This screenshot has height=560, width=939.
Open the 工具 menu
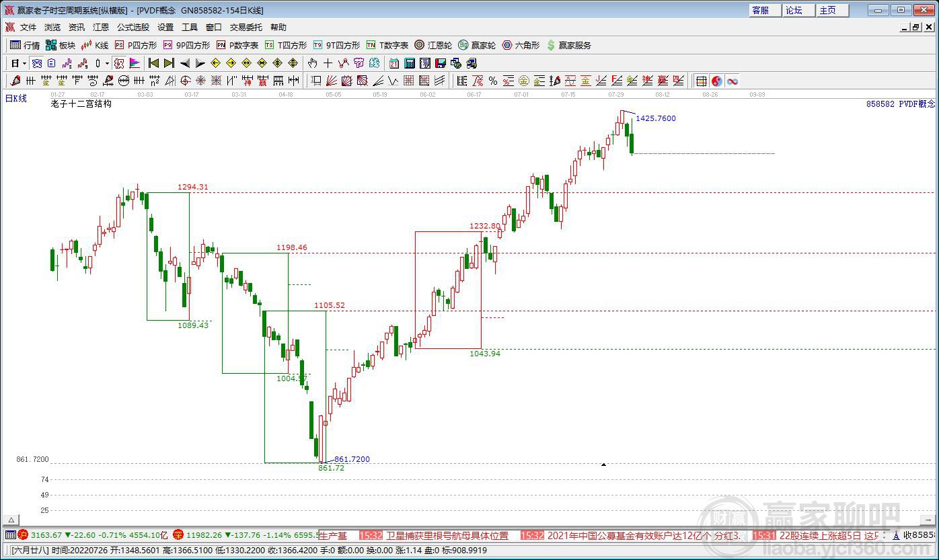(190, 28)
